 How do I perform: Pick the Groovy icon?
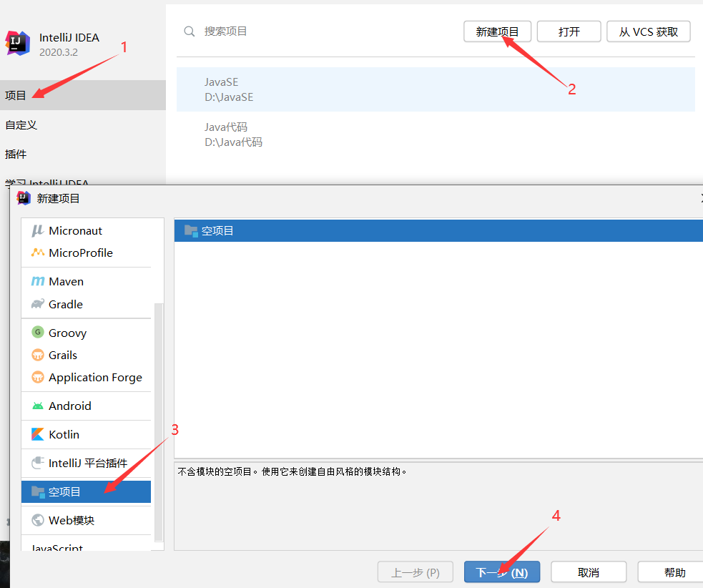click(x=38, y=333)
